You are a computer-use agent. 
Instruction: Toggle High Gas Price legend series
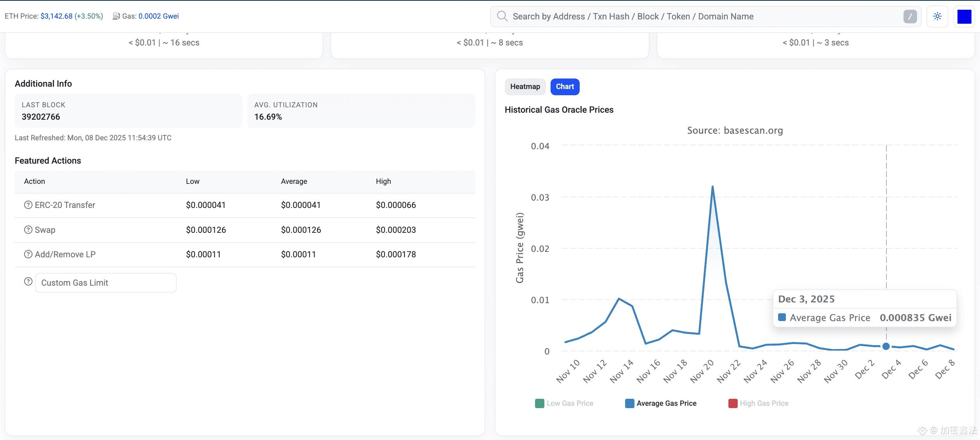pyautogui.click(x=763, y=403)
